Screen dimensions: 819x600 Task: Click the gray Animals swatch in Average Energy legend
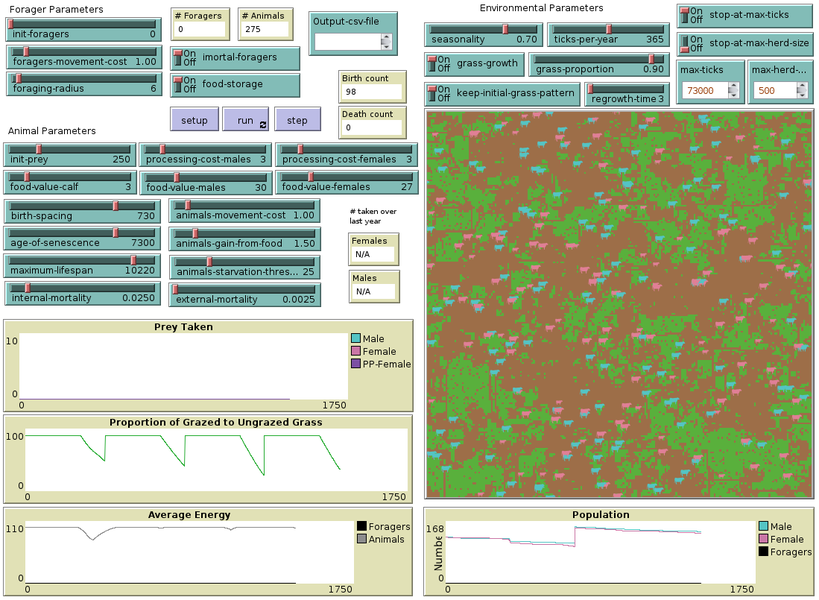(361, 539)
